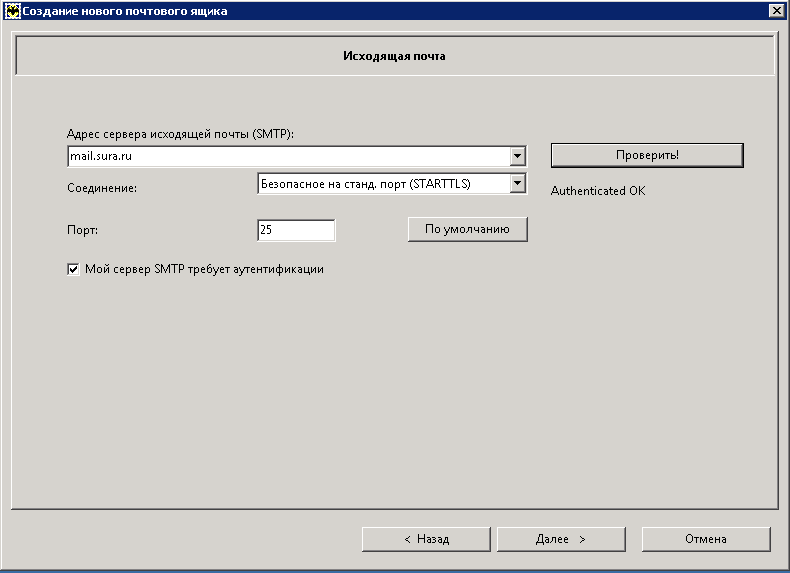Click the Исходящая почта header
Image resolution: width=790 pixels, height=573 pixels.
(x=394, y=56)
